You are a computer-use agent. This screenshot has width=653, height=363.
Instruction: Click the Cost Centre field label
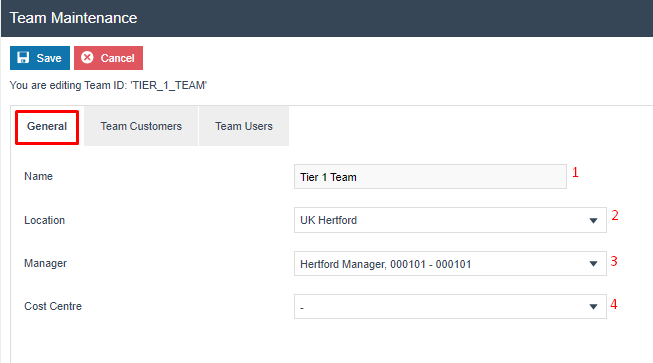coord(53,306)
